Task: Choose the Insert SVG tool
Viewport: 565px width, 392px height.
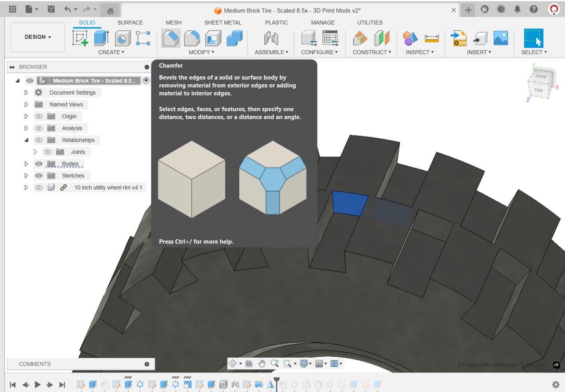Action: tap(459, 38)
